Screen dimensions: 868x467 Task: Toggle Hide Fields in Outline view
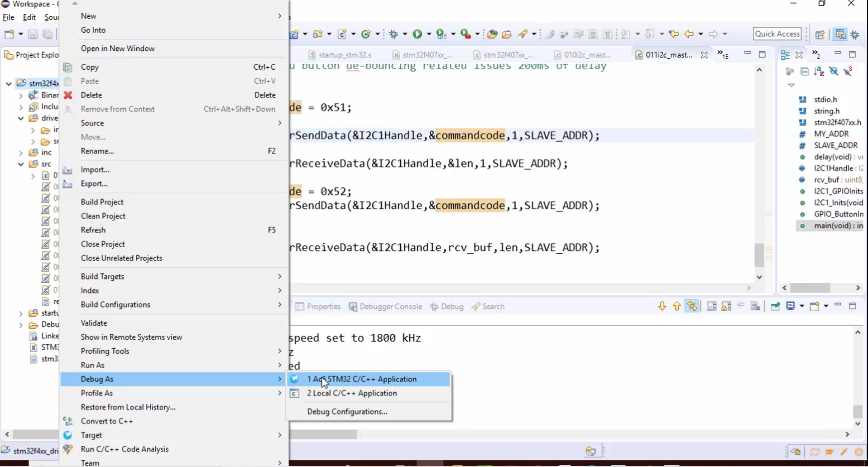[x=834, y=72]
